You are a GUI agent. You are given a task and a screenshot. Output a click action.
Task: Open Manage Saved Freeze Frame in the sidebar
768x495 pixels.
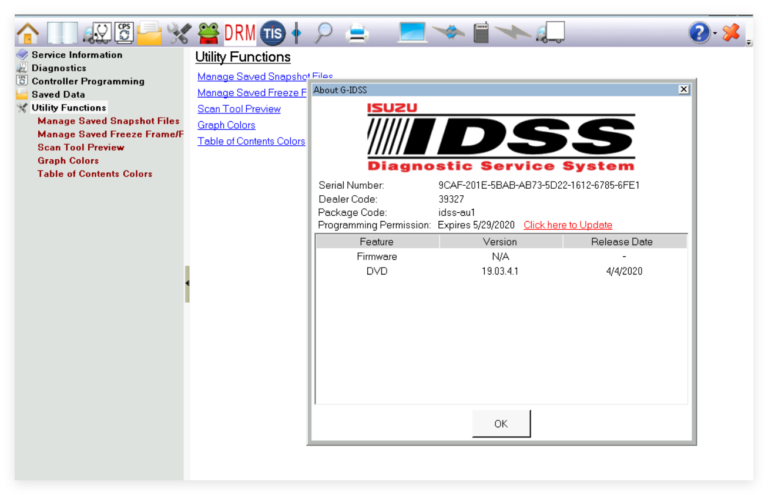coord(110,134)
